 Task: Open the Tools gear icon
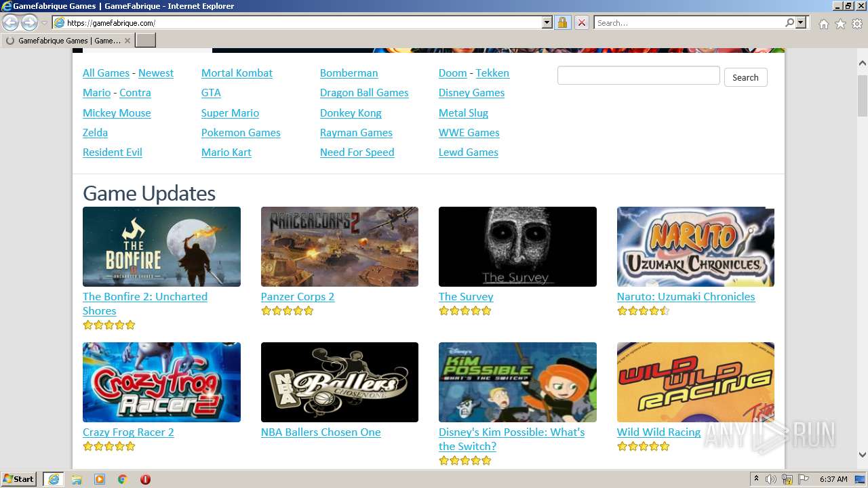pyautogui.click(x=857, y=24)
